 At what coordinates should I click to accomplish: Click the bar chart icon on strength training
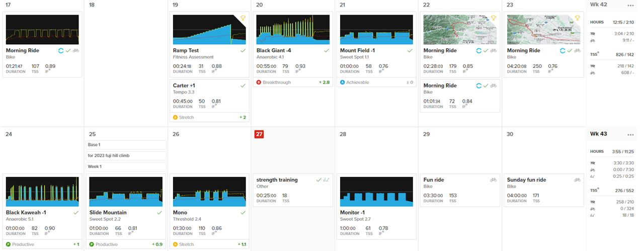326,180
